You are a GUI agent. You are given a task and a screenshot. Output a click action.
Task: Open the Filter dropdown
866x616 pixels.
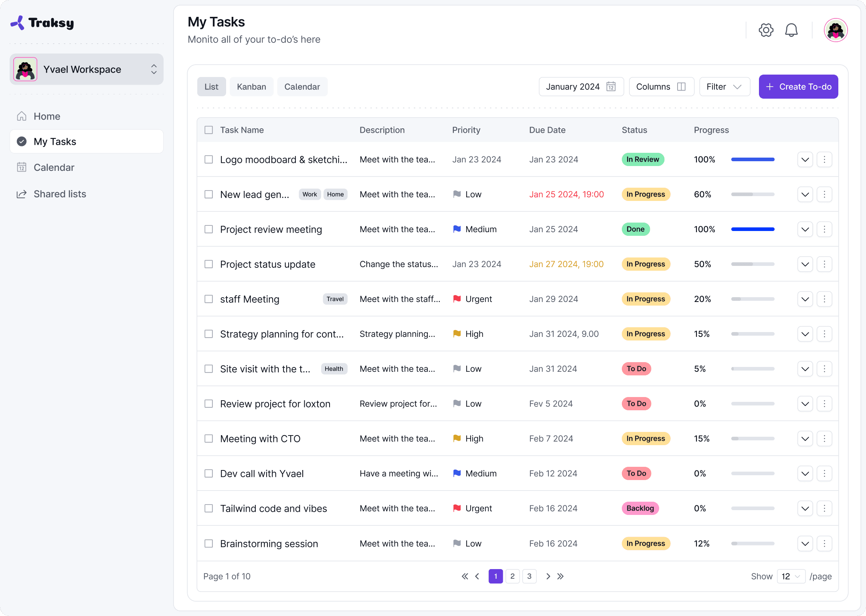(724, 87)
